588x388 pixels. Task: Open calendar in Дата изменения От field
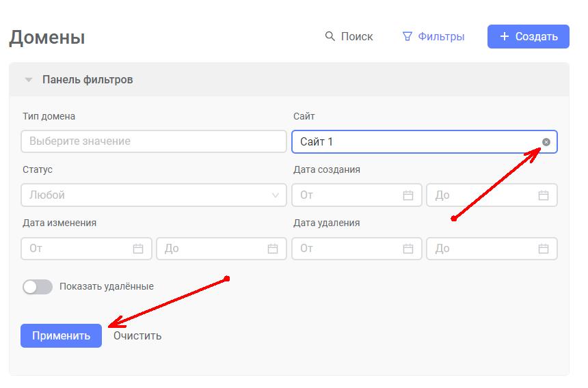point(138,249)
